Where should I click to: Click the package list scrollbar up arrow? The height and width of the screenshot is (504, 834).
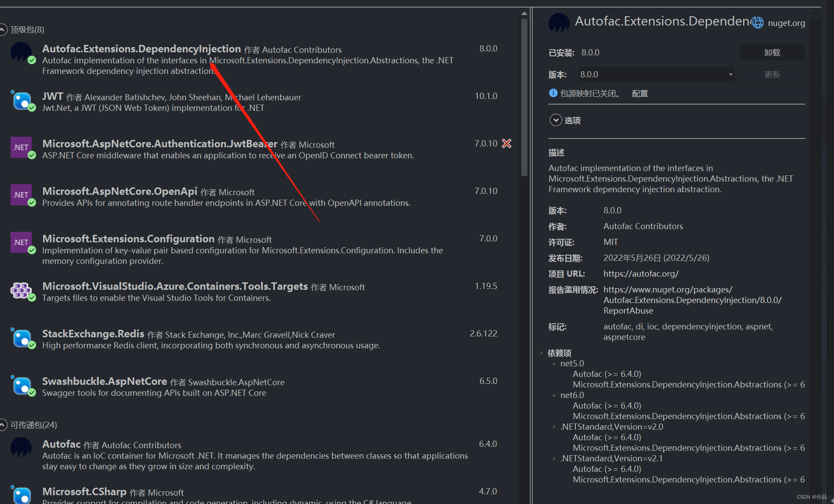524,13
